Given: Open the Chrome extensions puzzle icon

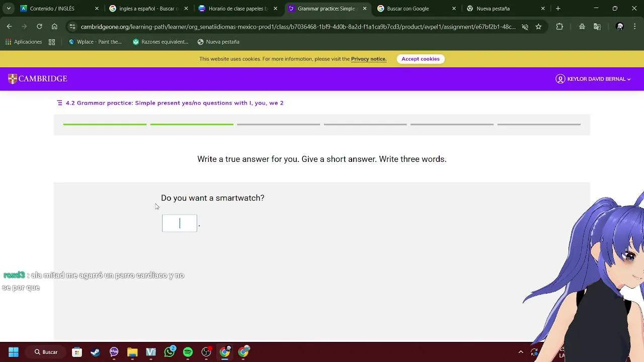Looking at the screenshot, I should point(559,27).
